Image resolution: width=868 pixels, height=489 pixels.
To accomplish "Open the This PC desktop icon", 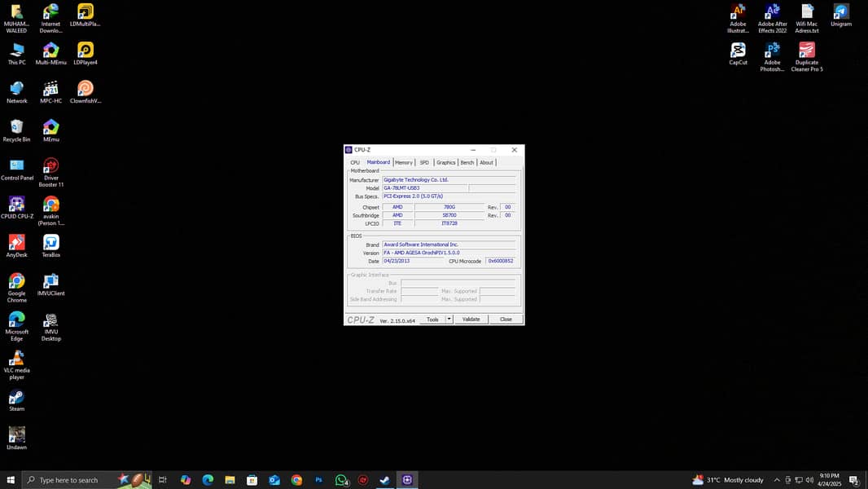I will point(16,55).
